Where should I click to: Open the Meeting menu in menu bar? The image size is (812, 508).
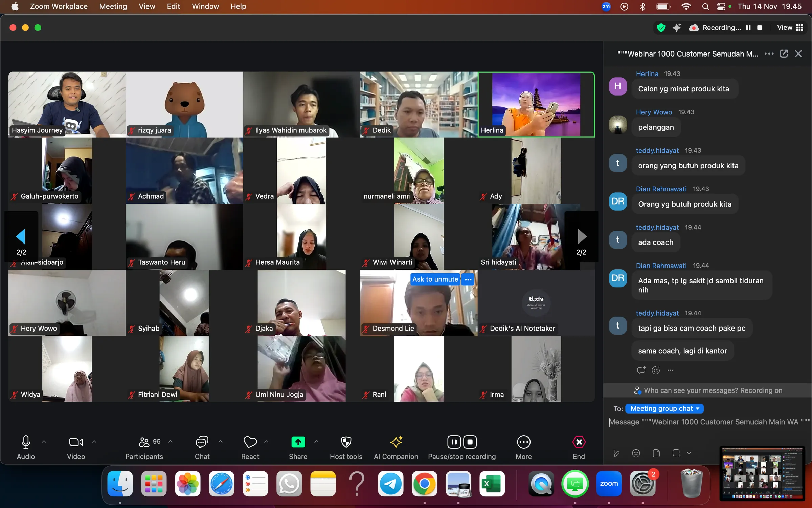113,6
